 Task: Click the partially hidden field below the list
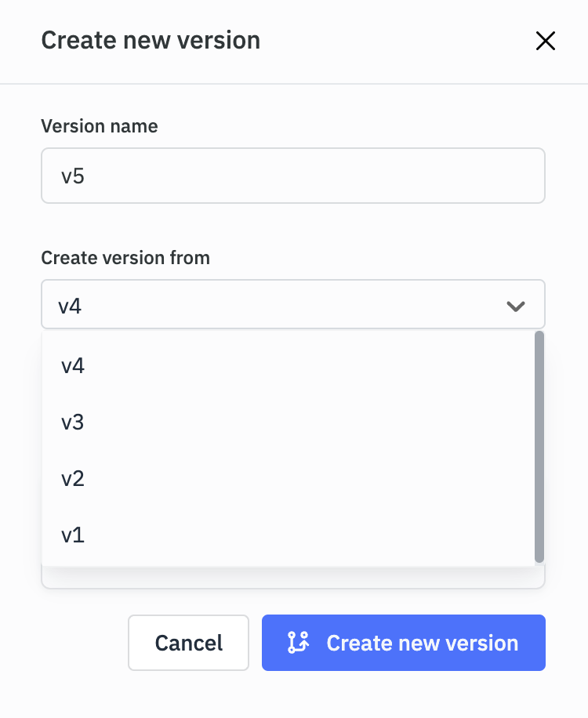click(x=292, y=579)
